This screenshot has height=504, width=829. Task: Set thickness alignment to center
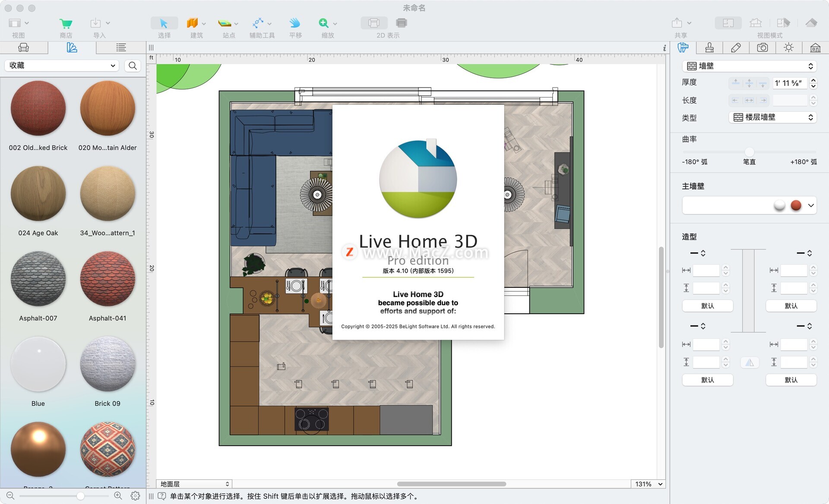749,83
